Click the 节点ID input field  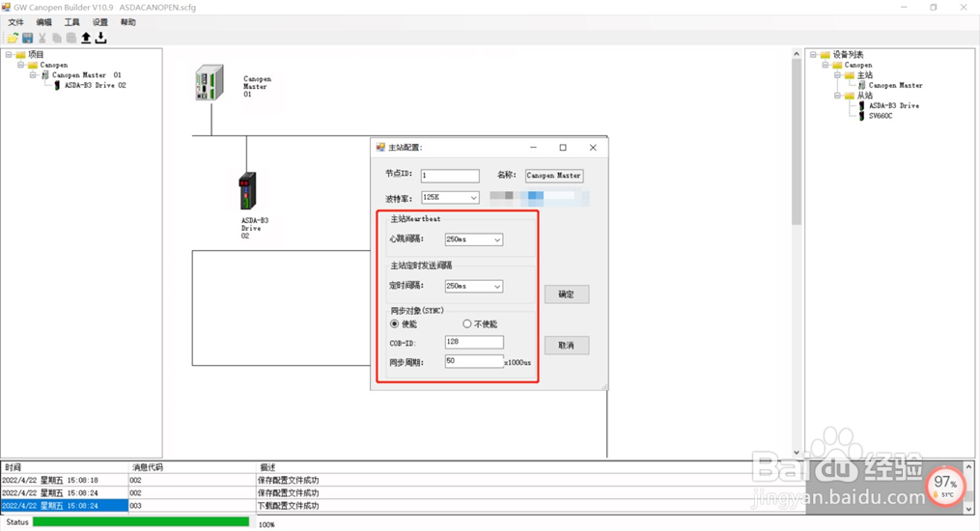pos(450,176)
